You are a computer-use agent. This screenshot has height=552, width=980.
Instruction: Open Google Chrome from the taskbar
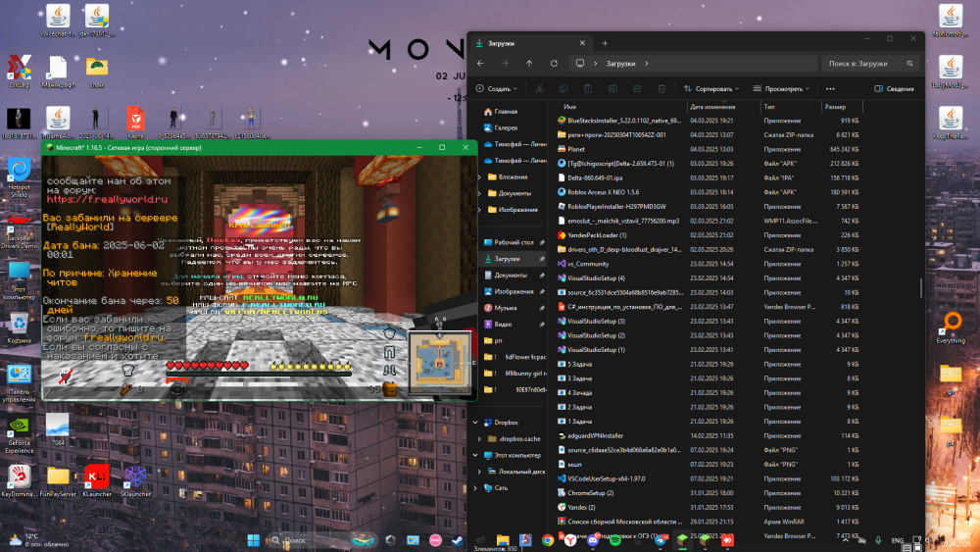(548, 540)
